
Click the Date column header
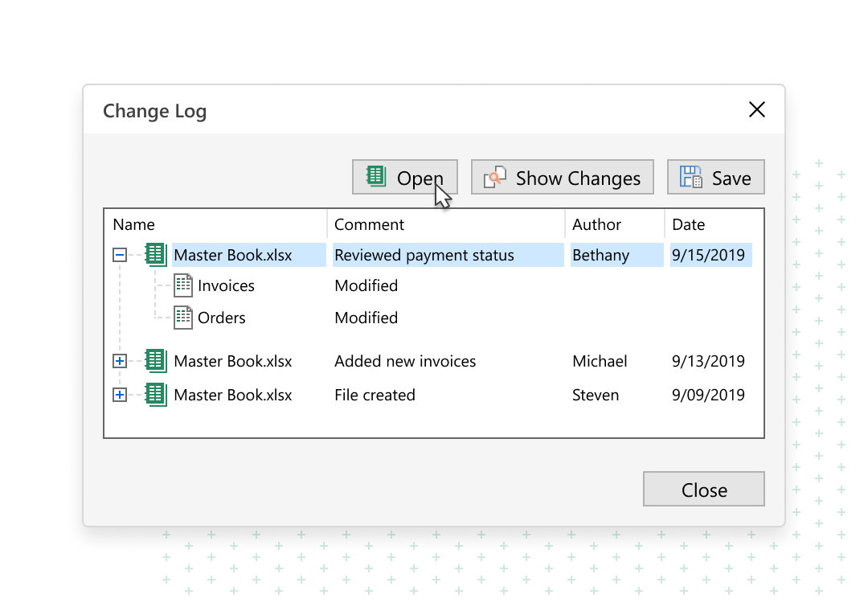tap(688, 224)
